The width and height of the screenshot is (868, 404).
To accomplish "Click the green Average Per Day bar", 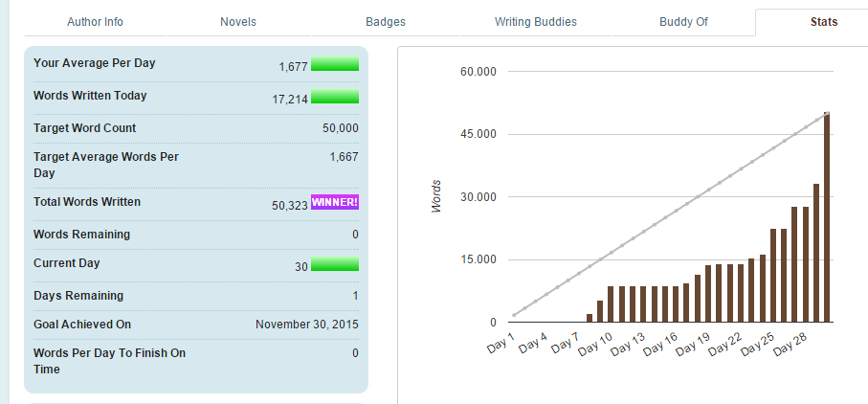I will point(335,64).
